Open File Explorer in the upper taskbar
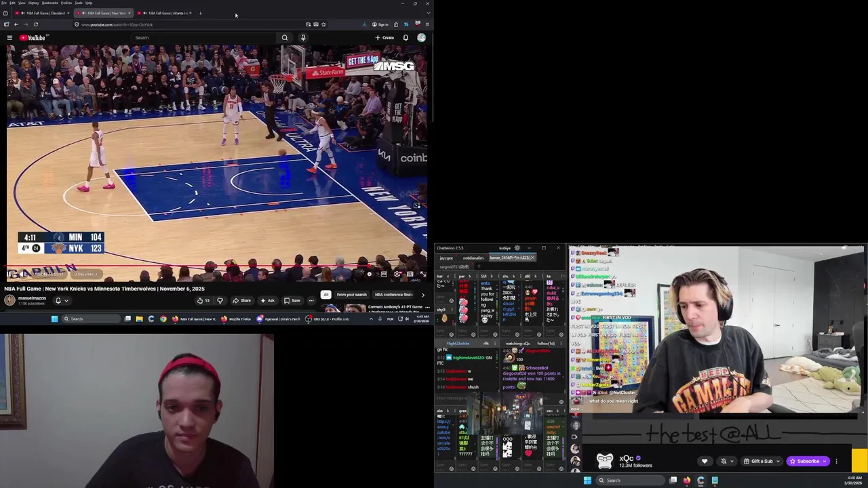This screenshot has width=868, height=488. (x=139, y=319)
